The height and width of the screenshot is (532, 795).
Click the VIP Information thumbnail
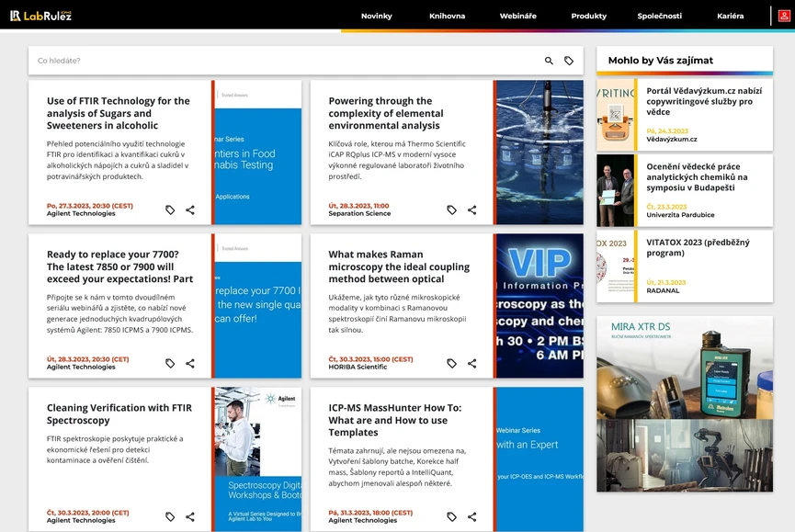[539, 306]
